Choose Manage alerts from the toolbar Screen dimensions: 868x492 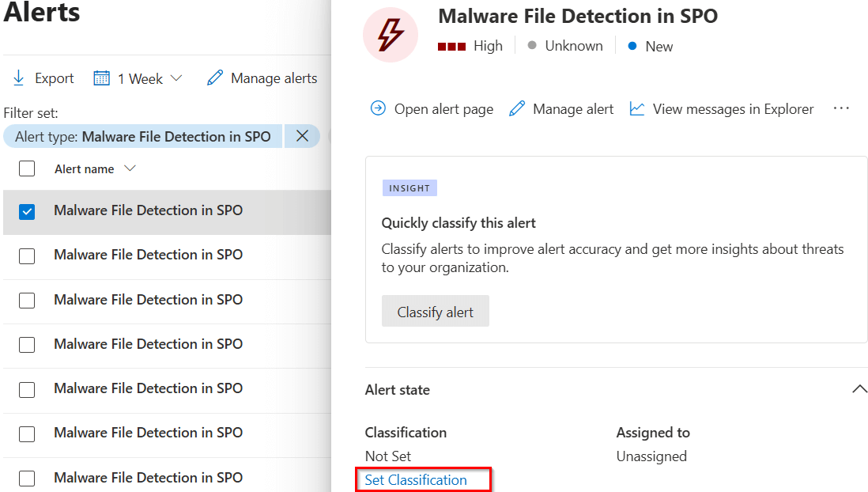tap(273, 77)
